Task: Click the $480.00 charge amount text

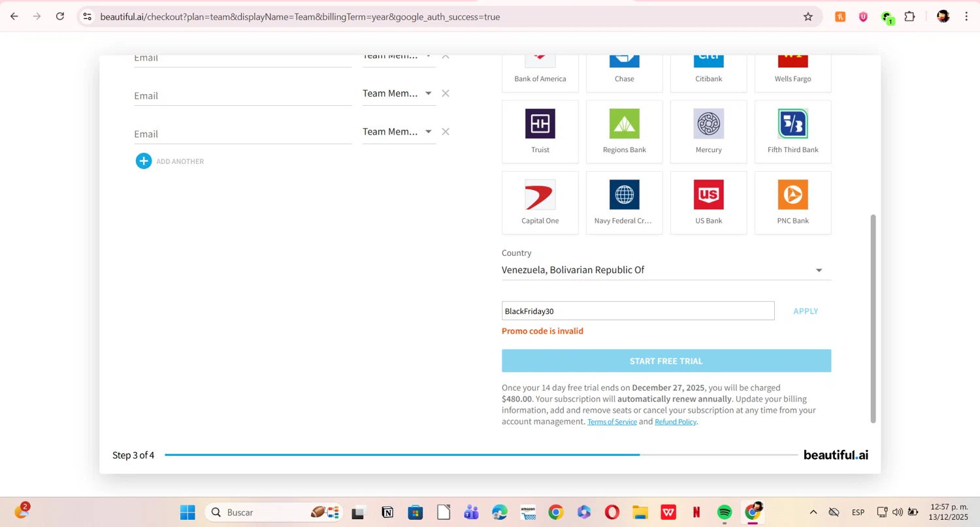Action: coord(517,399)
